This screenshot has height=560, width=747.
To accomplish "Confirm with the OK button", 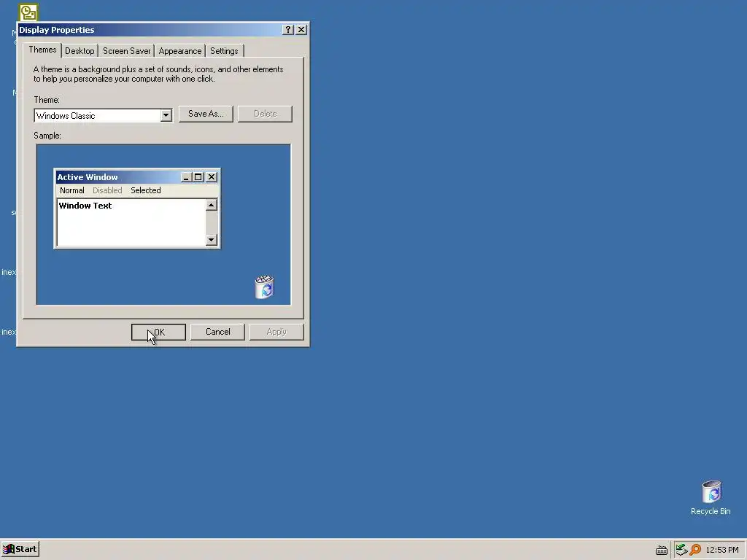I will point(158,332).
